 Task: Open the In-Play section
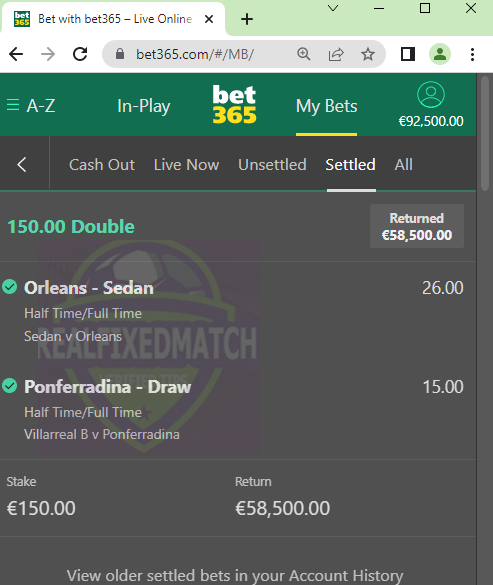tap(144, 106)
